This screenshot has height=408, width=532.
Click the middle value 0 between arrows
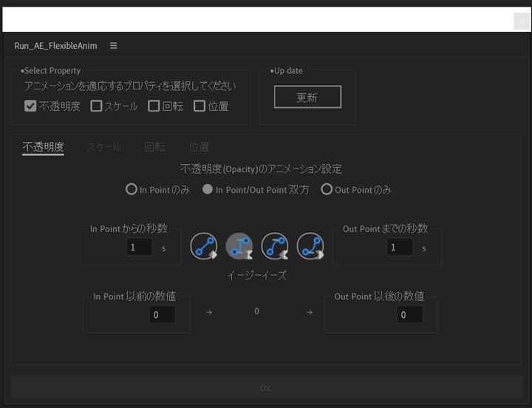(x=256, y=311)
